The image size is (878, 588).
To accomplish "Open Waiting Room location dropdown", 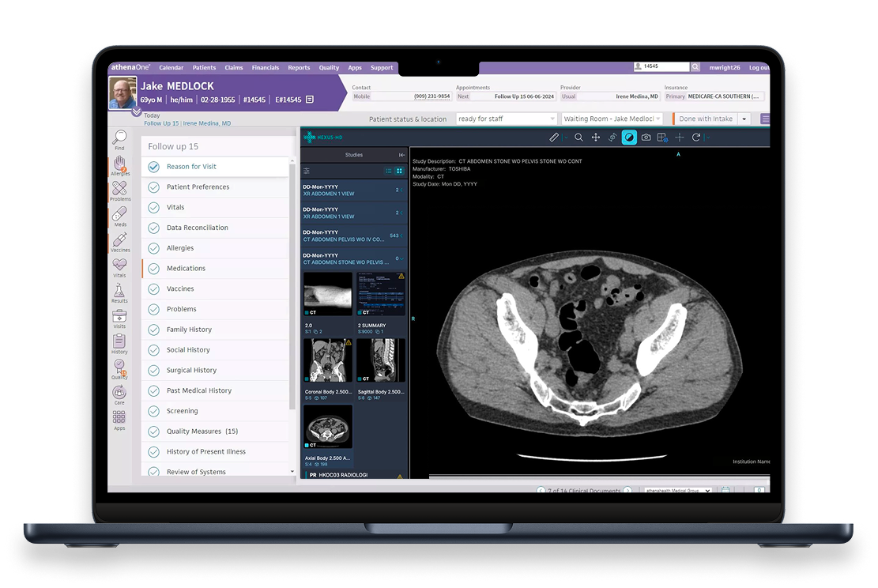I will (612, 119).
